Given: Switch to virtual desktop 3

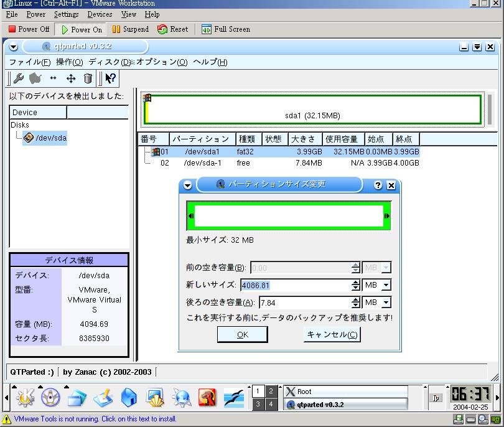Looking at the screenshot, I should 258,404.
